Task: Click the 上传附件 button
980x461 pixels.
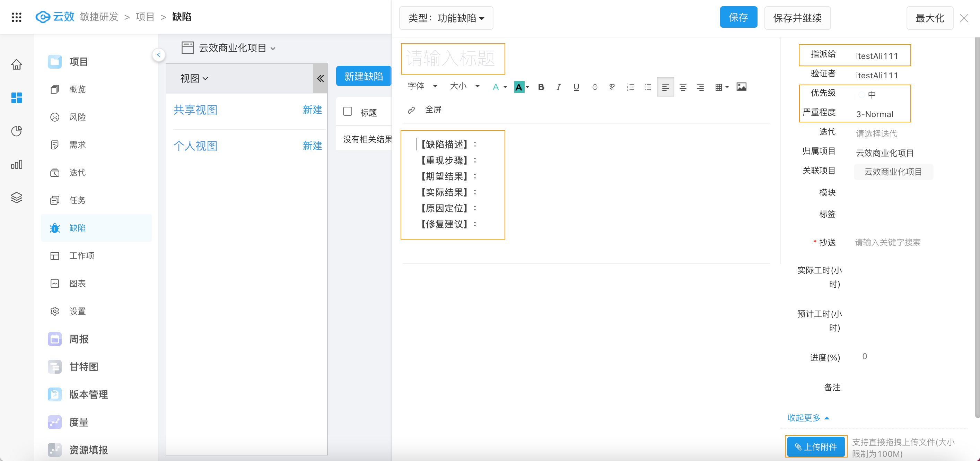Action: [x=816, y=446]
